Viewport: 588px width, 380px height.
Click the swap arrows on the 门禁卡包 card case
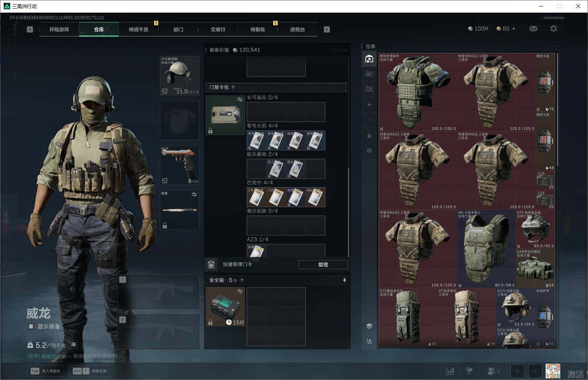click(x=240, y=99)
